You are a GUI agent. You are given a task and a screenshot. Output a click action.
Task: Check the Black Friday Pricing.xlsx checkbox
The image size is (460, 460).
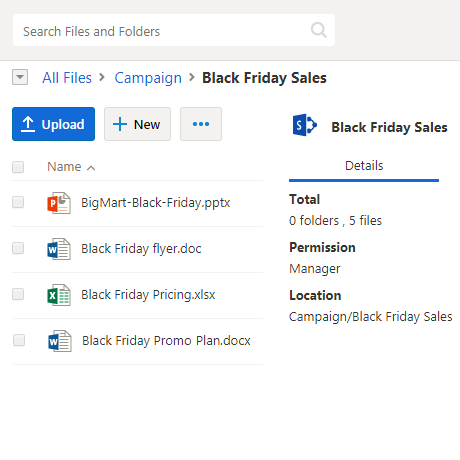pos(18,294)
